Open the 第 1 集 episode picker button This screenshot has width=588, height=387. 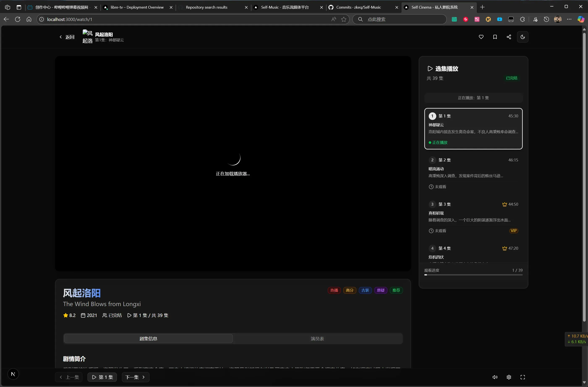pyautogui.click(x=102, y=377)
